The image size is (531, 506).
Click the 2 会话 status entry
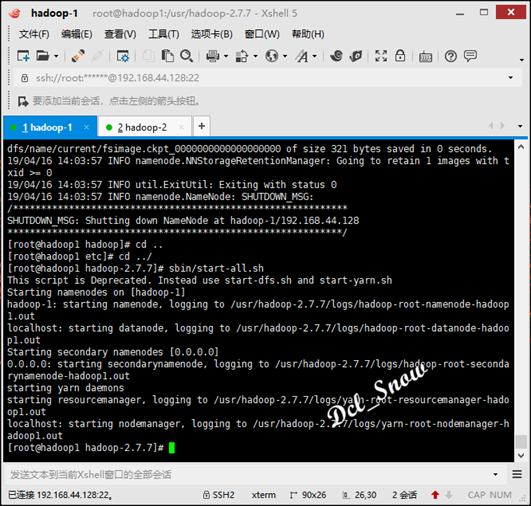404,495
